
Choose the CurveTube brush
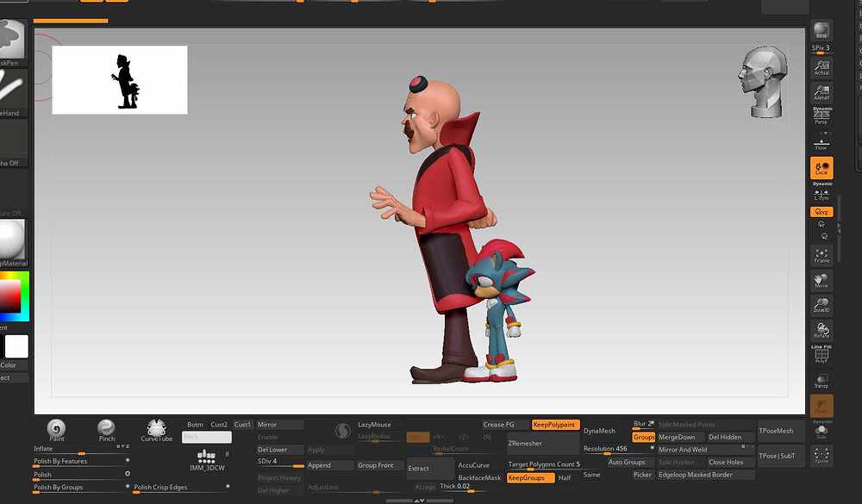[156, 431]
